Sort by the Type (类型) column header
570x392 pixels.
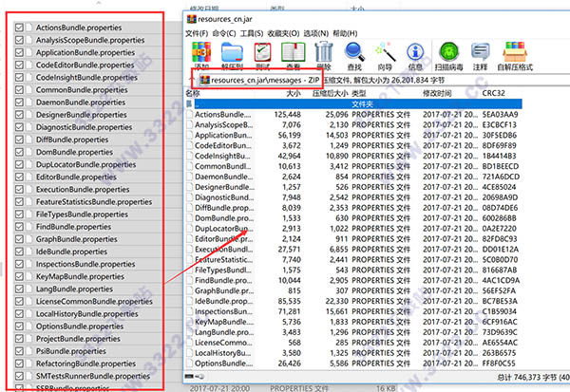[359, 93]
